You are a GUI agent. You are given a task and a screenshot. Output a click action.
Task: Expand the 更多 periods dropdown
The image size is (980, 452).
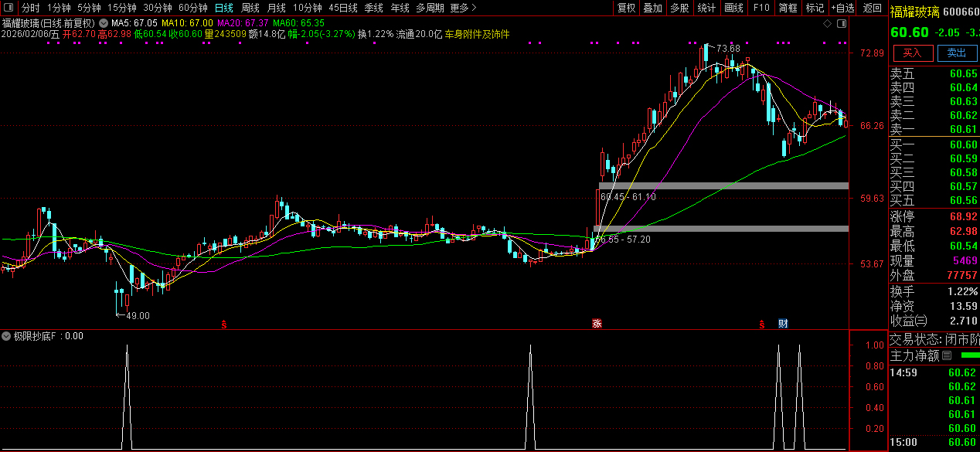[463, 8]
